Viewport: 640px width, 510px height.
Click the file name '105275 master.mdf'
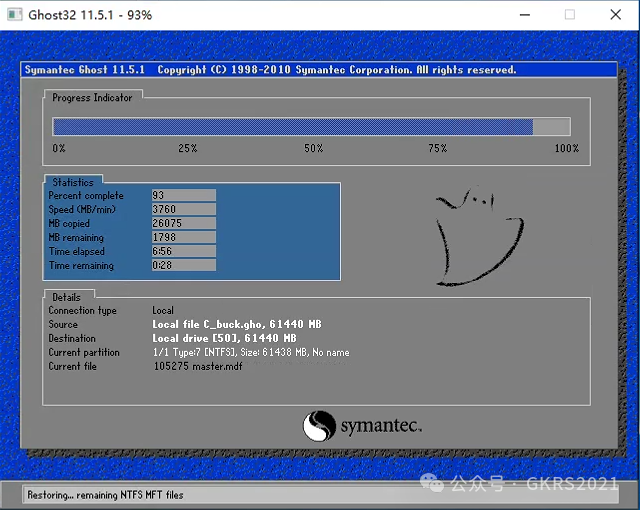pyautogui.click(x=198, y=366)
